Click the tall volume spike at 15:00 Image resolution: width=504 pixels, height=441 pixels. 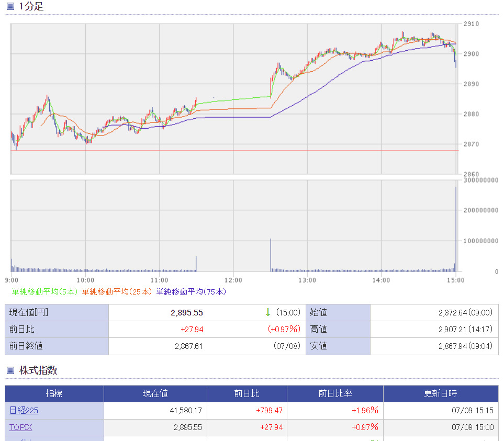click(456, 230)
